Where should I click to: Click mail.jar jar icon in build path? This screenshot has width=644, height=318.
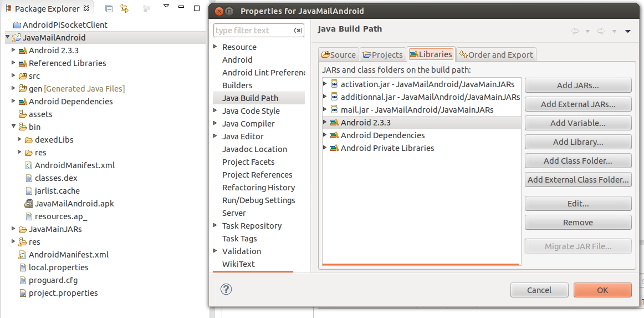334,110
